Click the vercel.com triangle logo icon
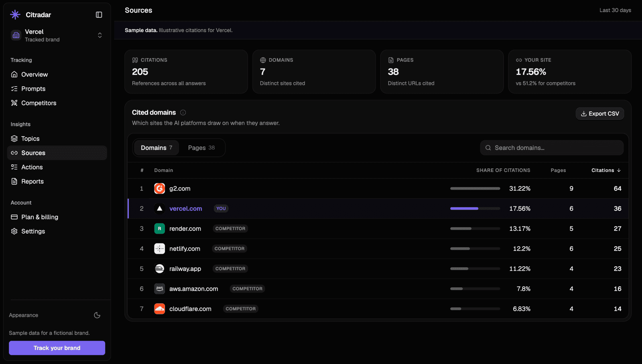642x364 pixels. (x=160, y=208)
